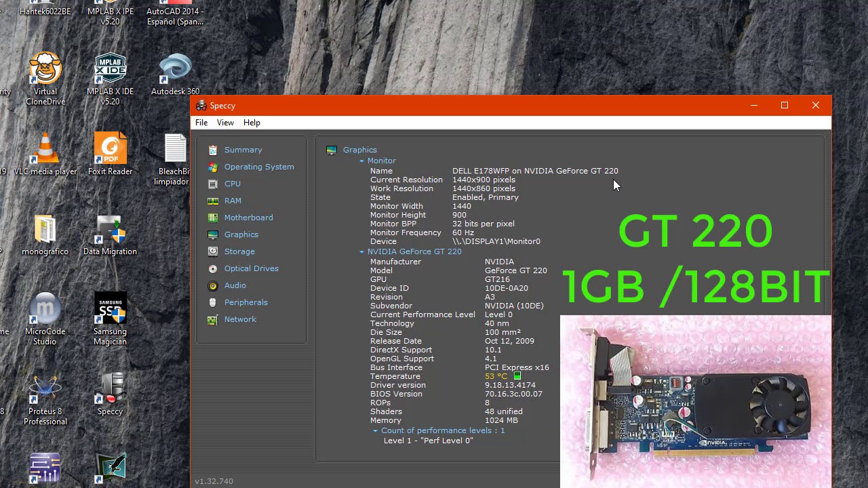Go to the Summary section
Screen dimensions: 868x488
click(x=243, y=150)
